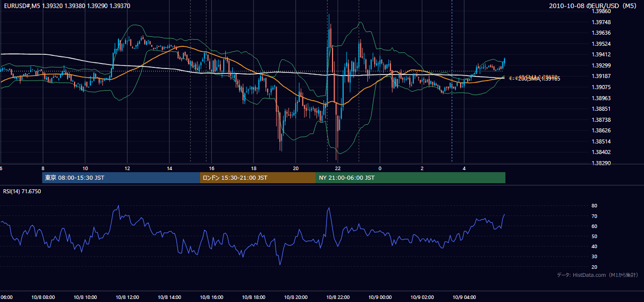This screenshot has width=644, height=302.
Task: Select the Tokyo session bar 東京 08:00-15:30 JST
Action: click(x=121, y=178)
